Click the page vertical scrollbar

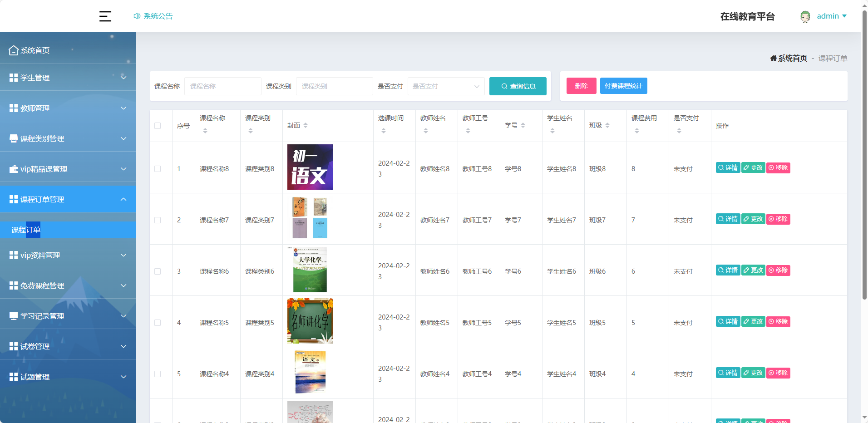pyautogui.click(x=864, y=154)
